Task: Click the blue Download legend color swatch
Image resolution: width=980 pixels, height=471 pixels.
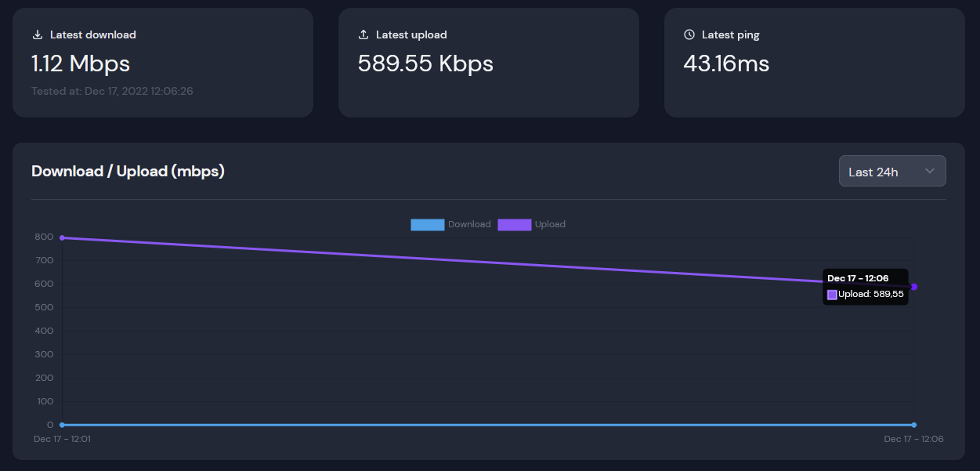Action: pyautogui.click(x=428, y=224)
